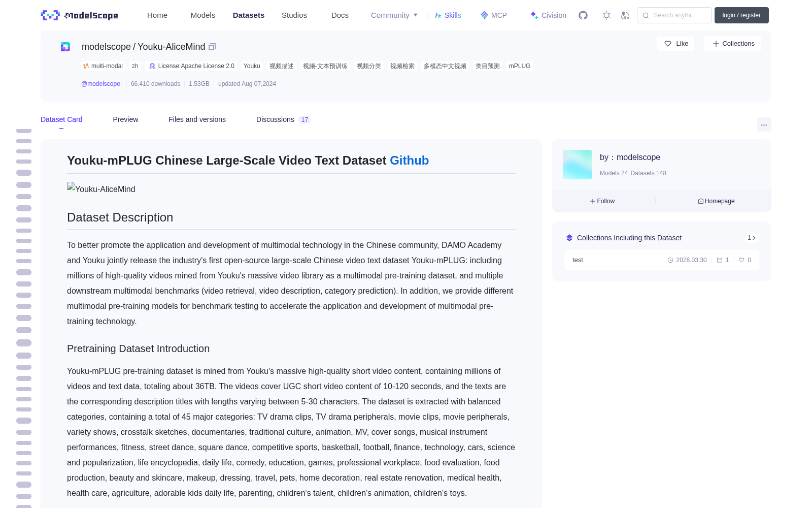Switch to the Preview tab
Screen dimensions: 812x508
pyautogui.click(x=125, y=119)
